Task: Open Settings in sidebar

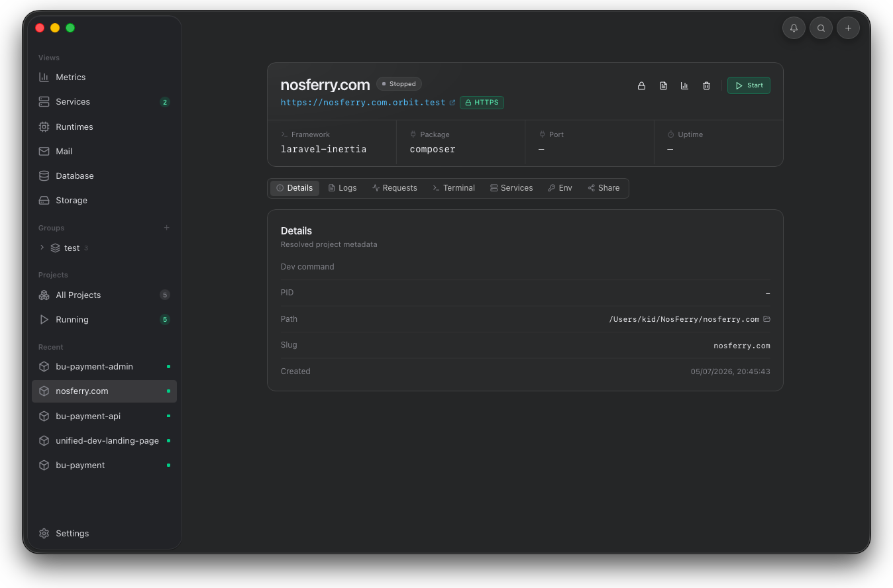Action: pos(105,533)
